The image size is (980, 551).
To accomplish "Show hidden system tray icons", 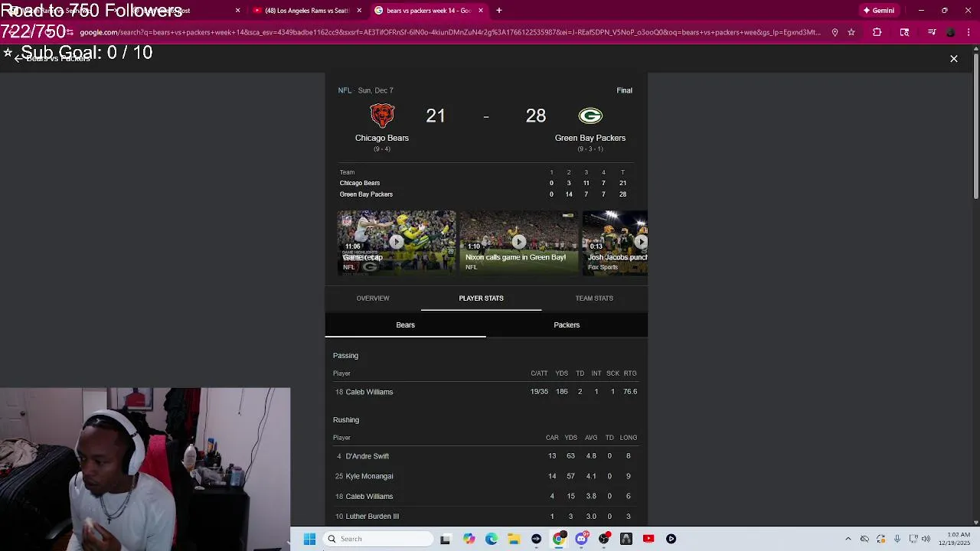I will pos(848,539).
